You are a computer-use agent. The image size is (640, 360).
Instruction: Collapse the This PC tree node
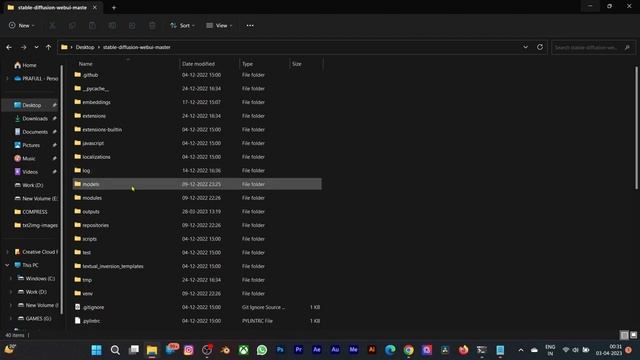coord(7,265)
